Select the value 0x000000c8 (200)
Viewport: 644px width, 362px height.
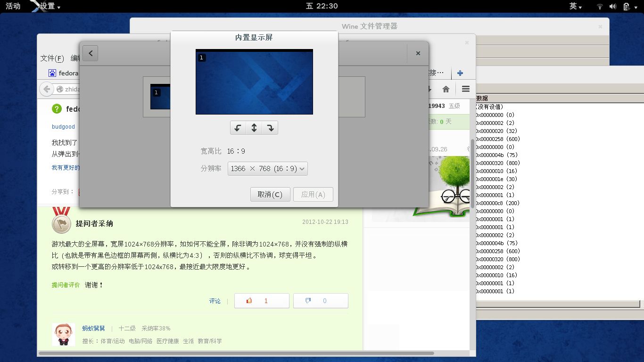498,203
